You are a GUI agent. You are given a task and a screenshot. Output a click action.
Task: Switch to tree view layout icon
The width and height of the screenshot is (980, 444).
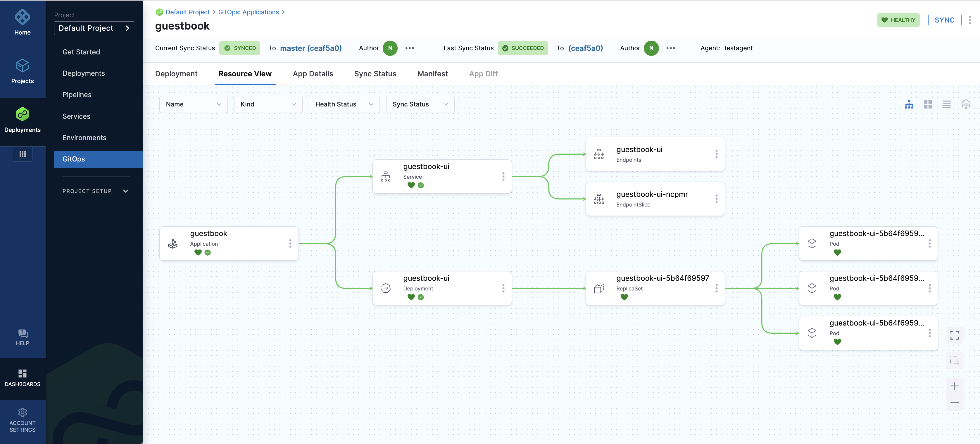tap(909, 104)
